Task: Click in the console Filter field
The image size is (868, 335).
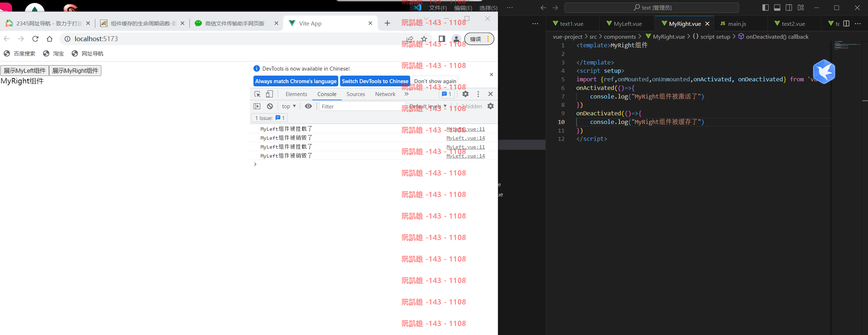Action: tap(362, 106)
